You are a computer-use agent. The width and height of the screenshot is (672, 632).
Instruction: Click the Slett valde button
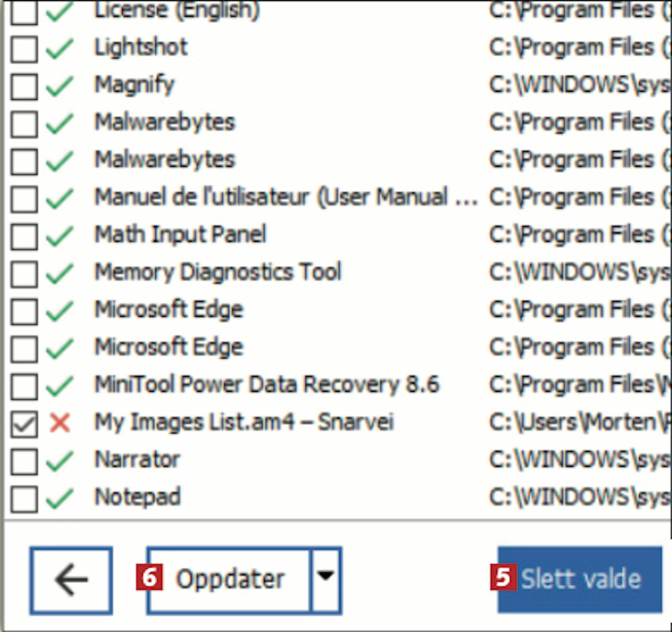point(580,579)
